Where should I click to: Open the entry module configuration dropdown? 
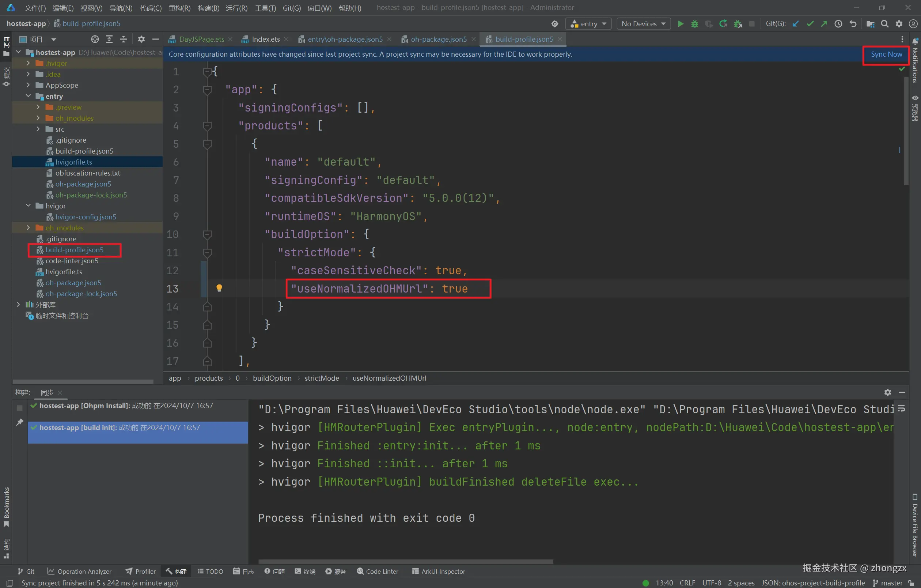[x=588, y=24]
